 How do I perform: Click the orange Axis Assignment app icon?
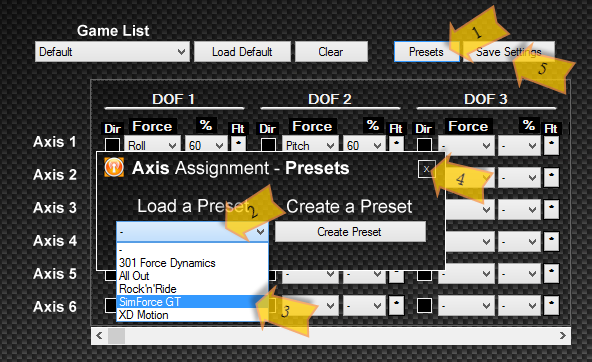(x=114, y=167)
